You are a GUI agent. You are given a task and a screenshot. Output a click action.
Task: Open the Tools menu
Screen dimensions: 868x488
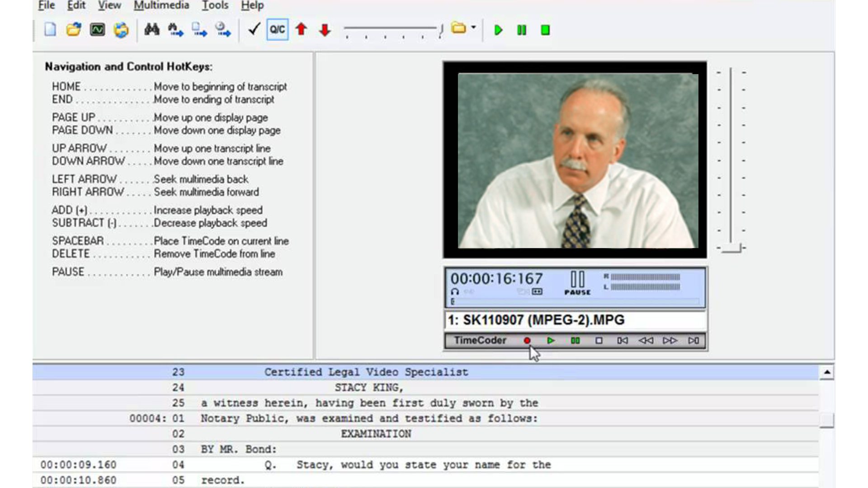point(216,5)
